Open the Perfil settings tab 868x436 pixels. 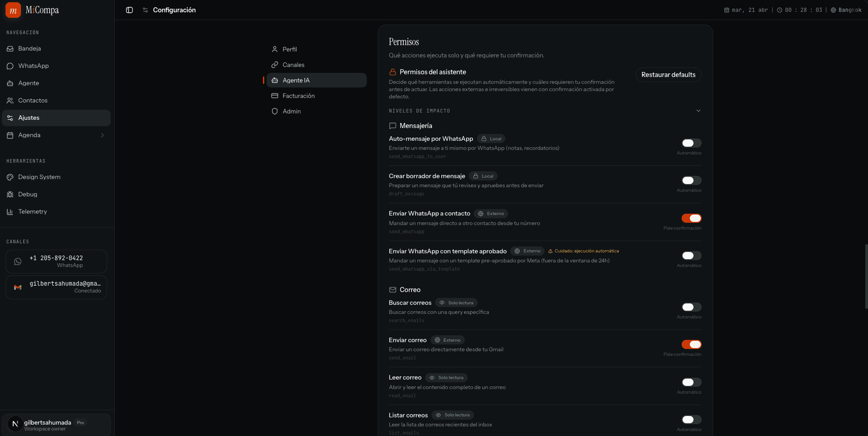pyautogui.click(x=316, y=49)
